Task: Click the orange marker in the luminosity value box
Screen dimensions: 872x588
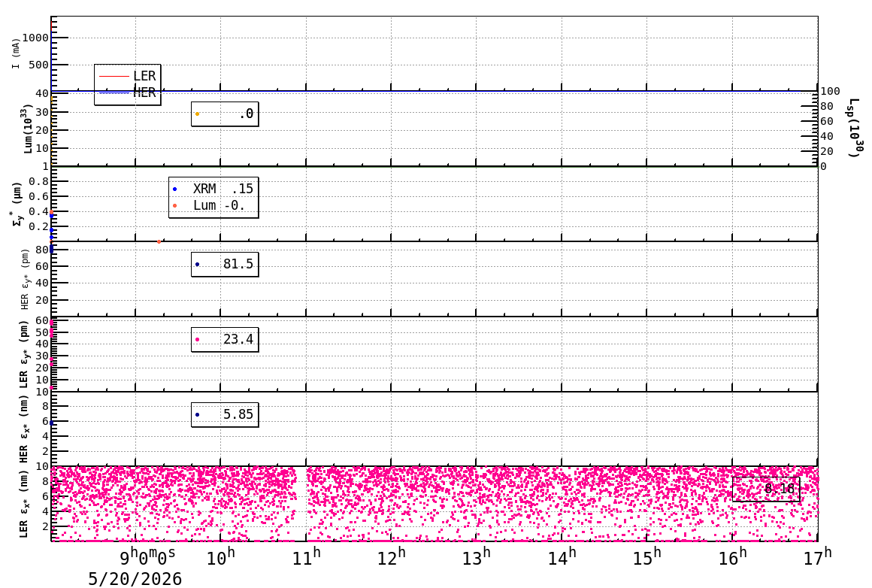Action: click(x=198, y=114)
